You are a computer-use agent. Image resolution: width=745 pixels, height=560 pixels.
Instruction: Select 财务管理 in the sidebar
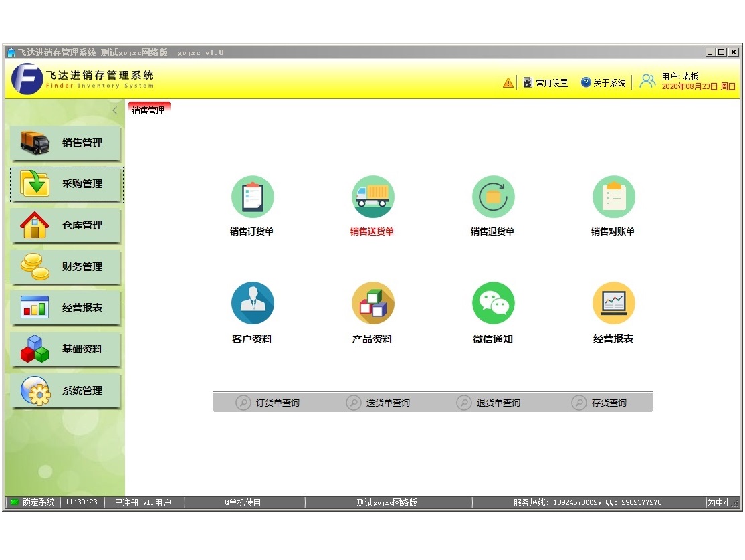tap(66, 267)
